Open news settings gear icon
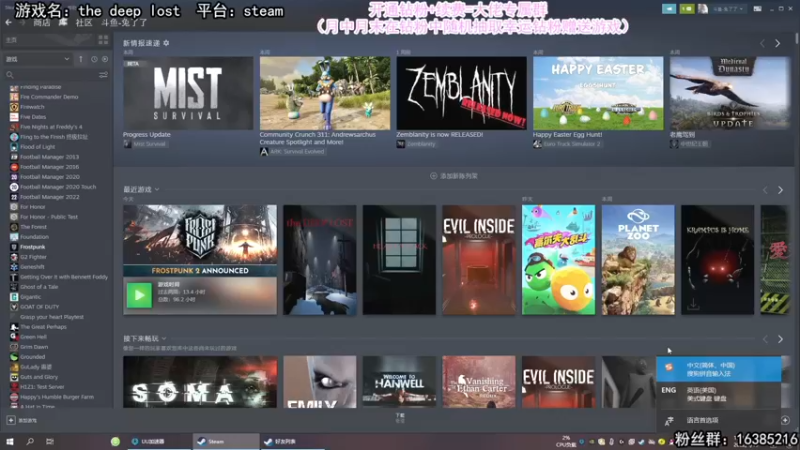 click(166, 43)
